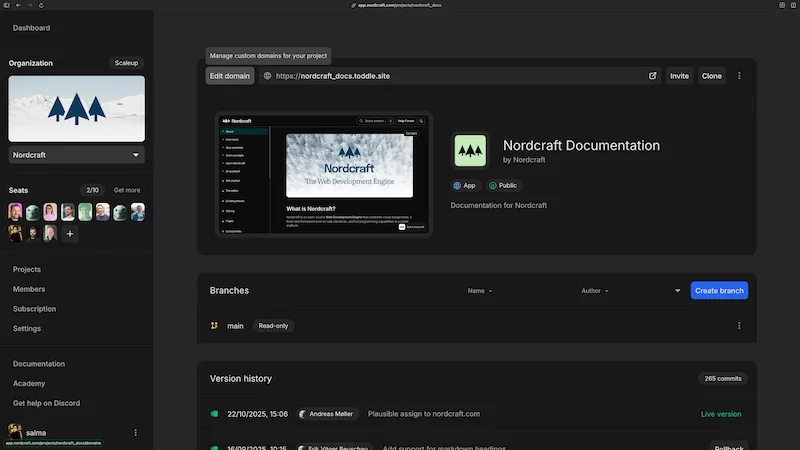Screen dimensions: 800x450
Task: Go back with browser back arrow
Action: [x=18, y=5]
